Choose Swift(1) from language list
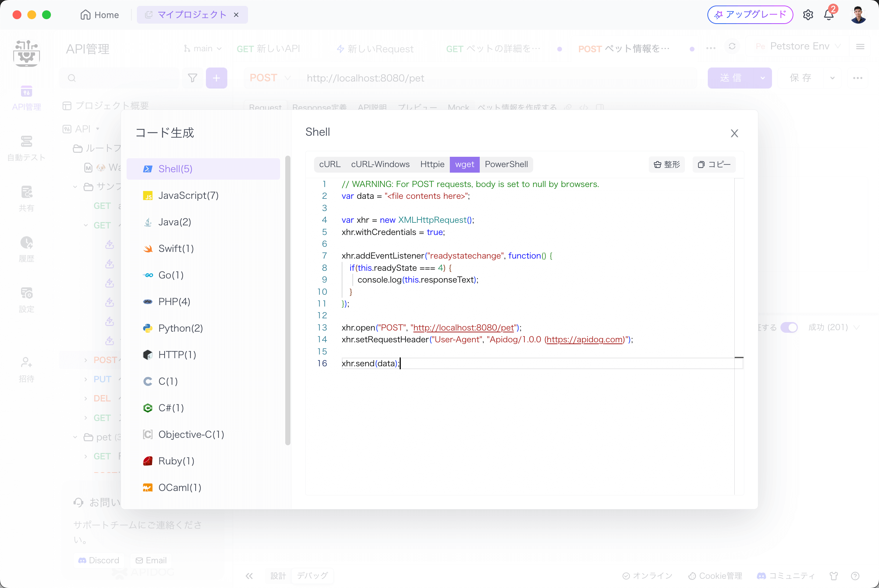Screen dimensions: 879x588 pos(203,249)
